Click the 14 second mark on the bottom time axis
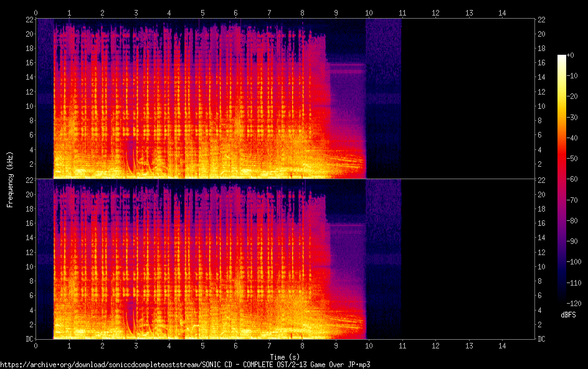The image size is (588, 369). [502, 345]
